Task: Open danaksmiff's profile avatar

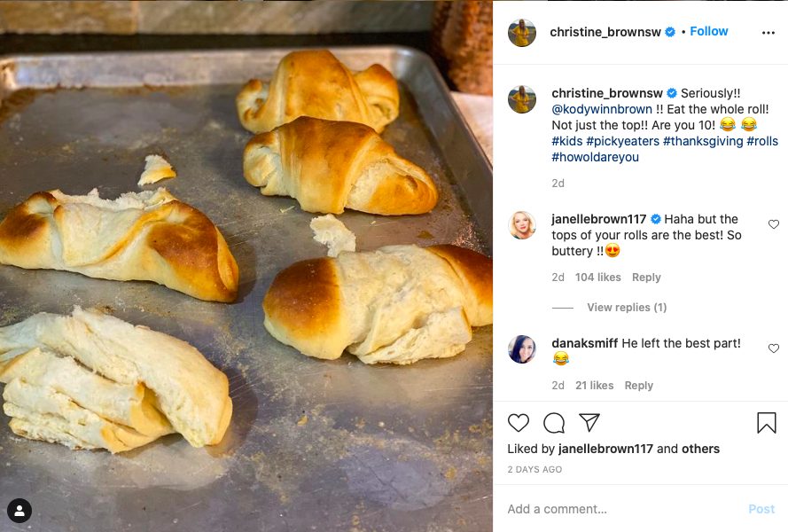Action: click(x=522, y=349)
